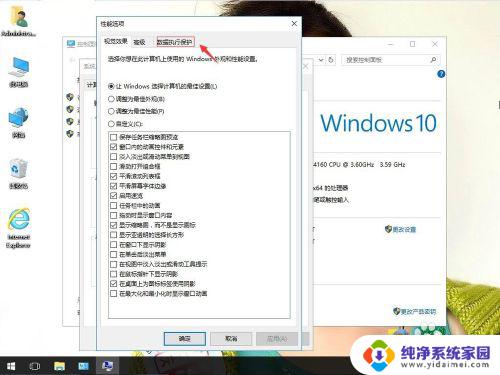The height and width of the screenshot is (375, 500).
Task: Open the Windows Start menu
Action: (x=11, y=366)
